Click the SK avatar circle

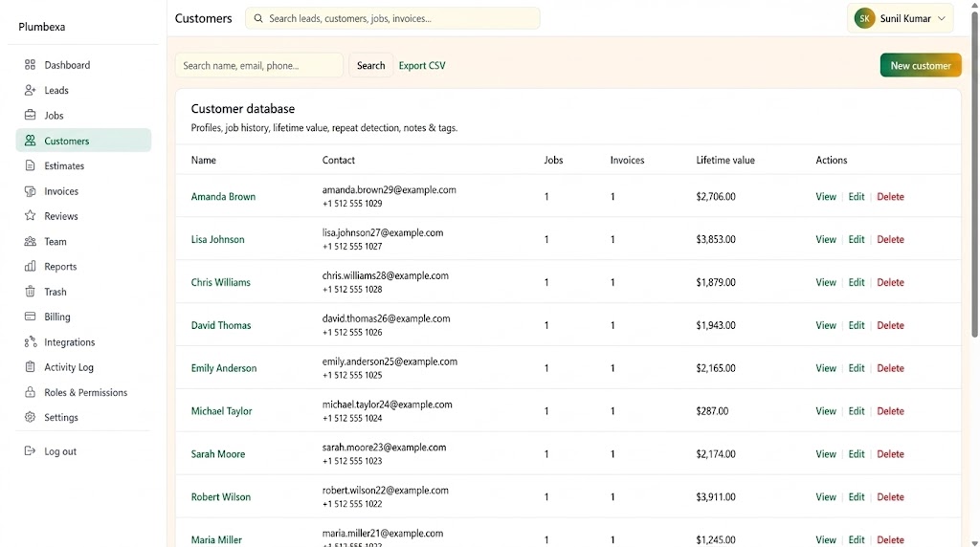[x=864, y=19]
